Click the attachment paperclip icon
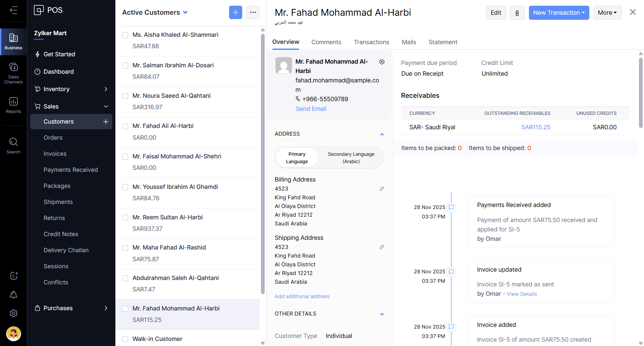 coord(517,13)
